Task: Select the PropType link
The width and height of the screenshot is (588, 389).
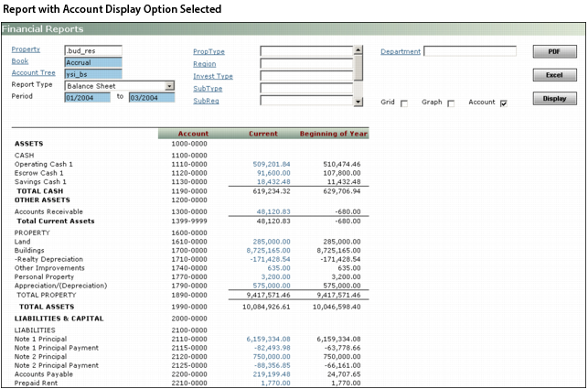Action: click(x=209, y=52)
